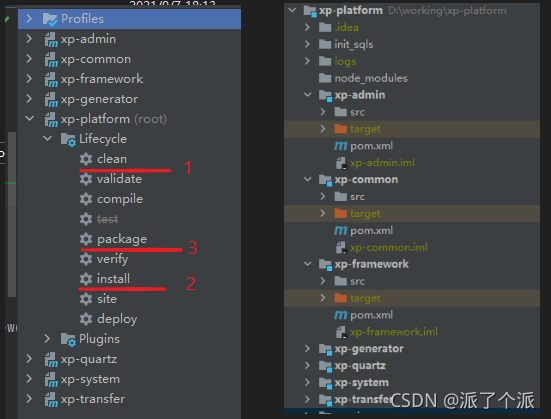Click the Maven pom.xml icon under xp-common
The image size is (551, 419).
click(x=340, y=231)
